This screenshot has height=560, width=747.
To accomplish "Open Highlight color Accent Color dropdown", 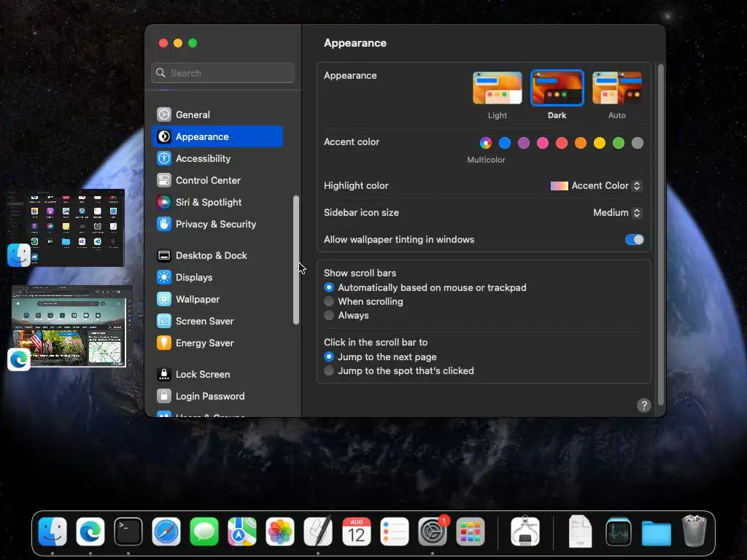I will pos(596,186).
